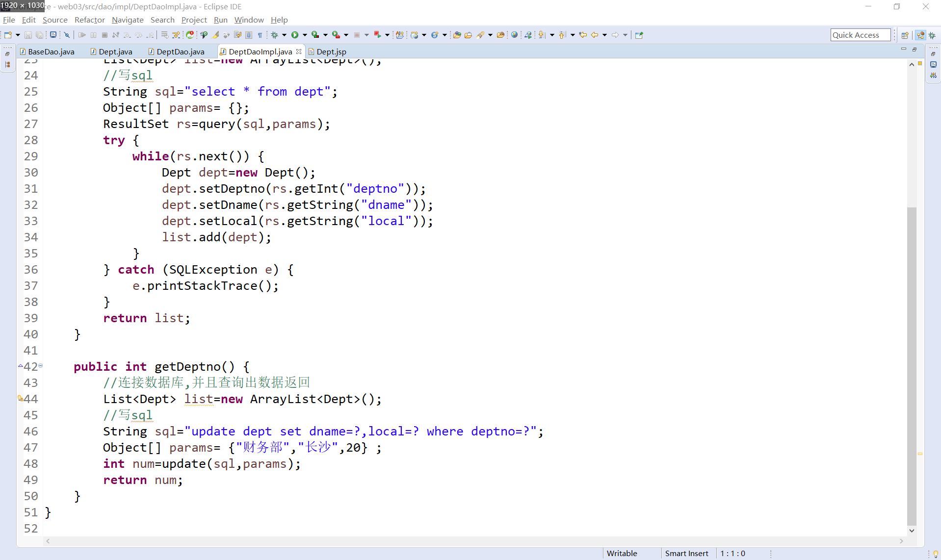Click the Step Over icon
Viewport: 941px width, 560px height.
(x=138, y=35)
